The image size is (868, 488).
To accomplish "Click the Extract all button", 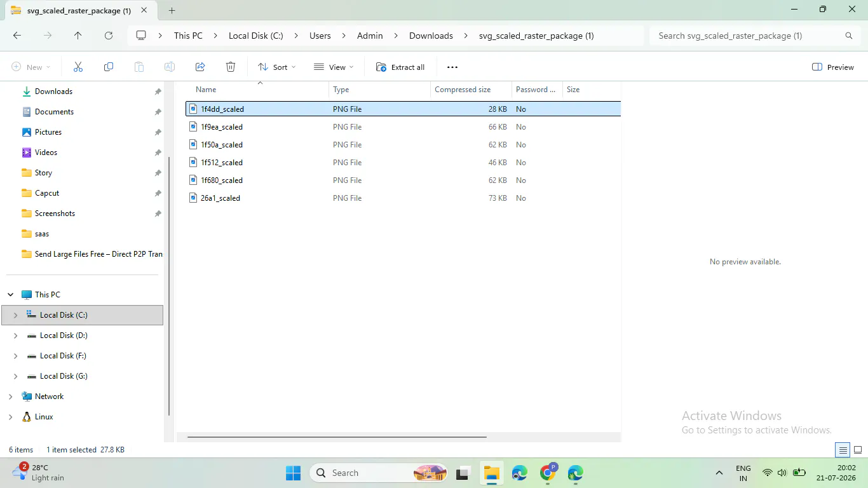I will point(400,67).
